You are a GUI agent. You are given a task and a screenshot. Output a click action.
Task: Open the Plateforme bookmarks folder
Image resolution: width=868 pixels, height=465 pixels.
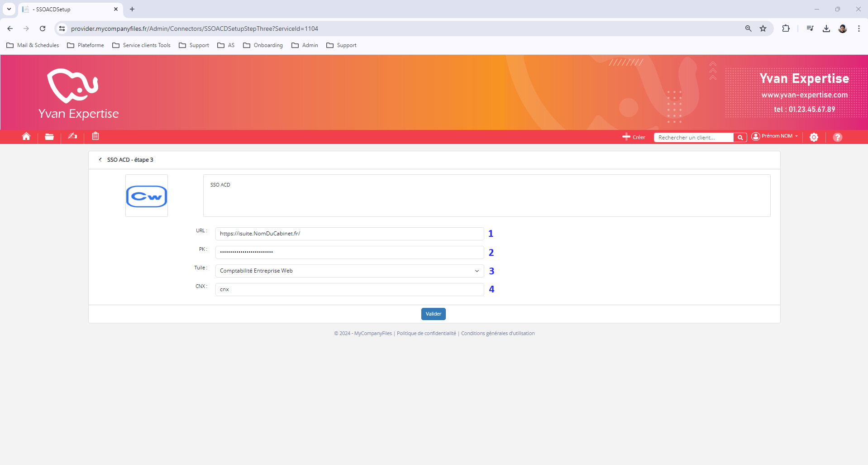86,45
